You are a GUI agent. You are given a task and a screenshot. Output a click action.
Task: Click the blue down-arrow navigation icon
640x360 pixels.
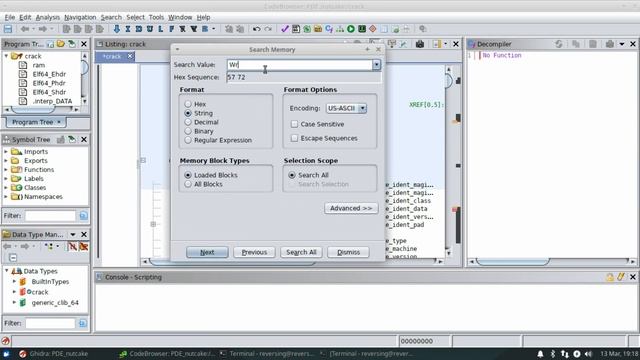[x=117, y=29]
